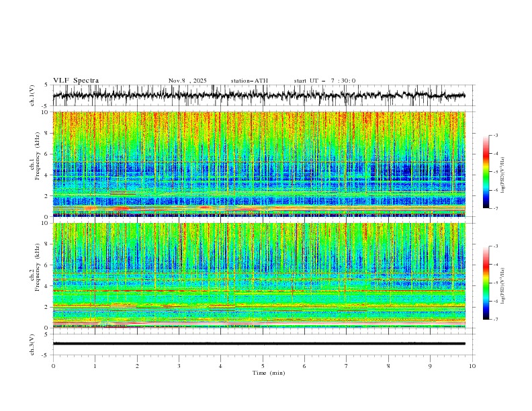
Task: Click the 'ch.3(V)' waveform axis label
Action: [x=32, y=345]
